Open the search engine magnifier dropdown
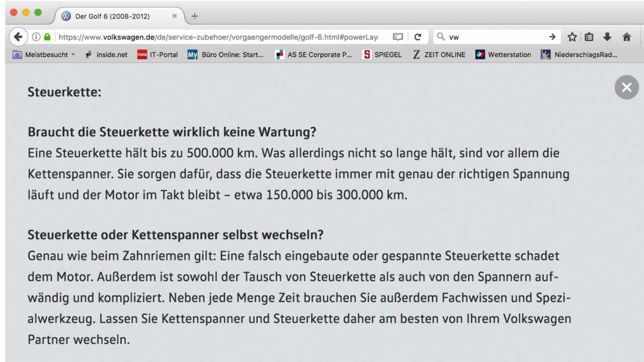 441,37
